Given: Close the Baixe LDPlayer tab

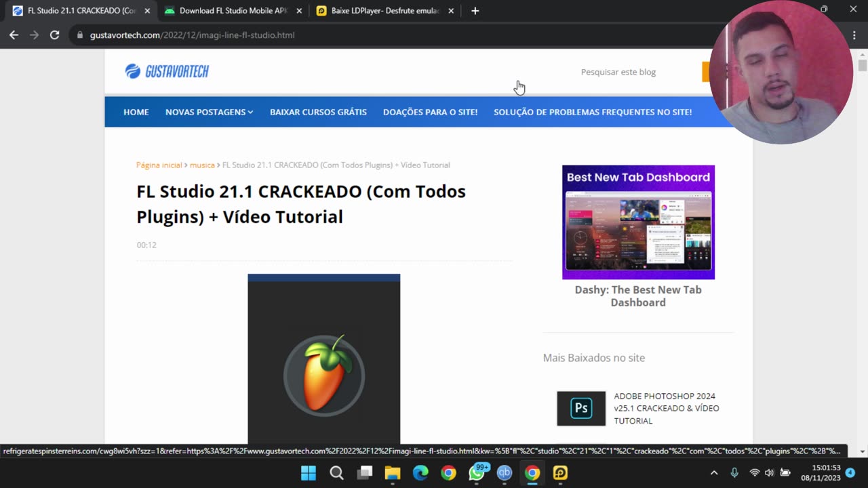Looking at the screenshot, I should click(x=451, y=11).
